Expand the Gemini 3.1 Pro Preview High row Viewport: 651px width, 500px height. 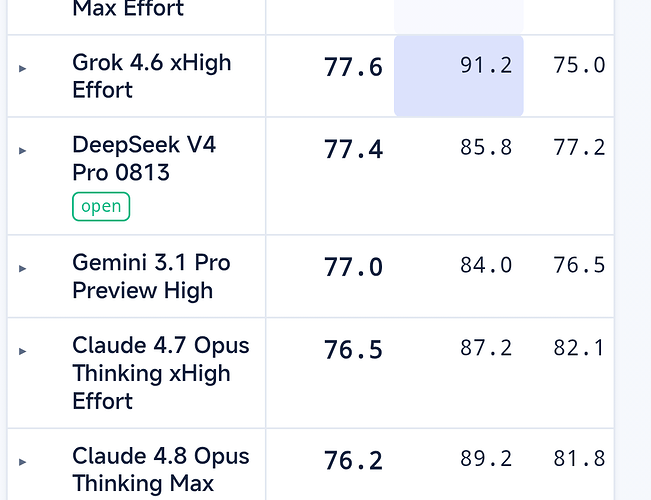point(23,269)
